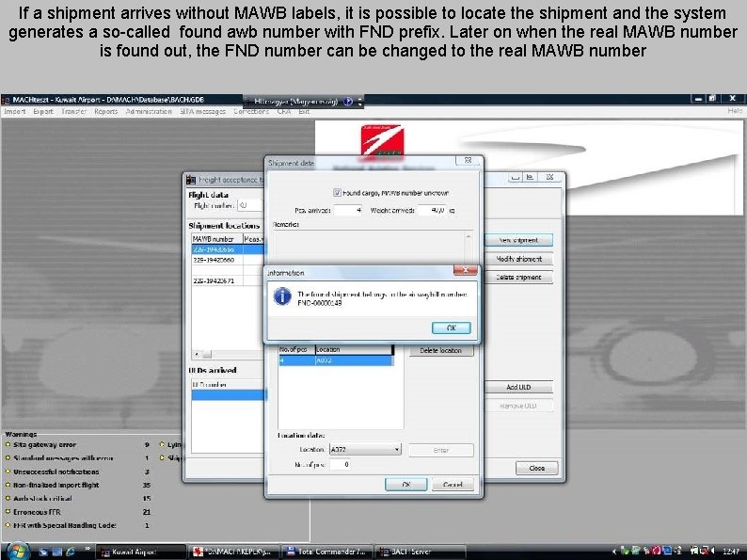Viewport: 747px width, 560px height.
Task: Click the Freight acceptance window title icon
Action: 191,180
